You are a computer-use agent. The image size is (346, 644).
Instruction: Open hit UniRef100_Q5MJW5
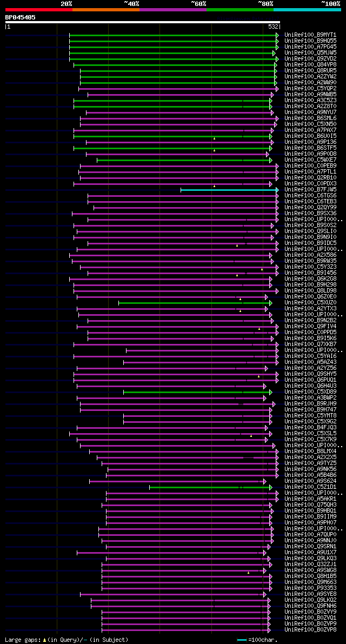(x=310, y=53)
